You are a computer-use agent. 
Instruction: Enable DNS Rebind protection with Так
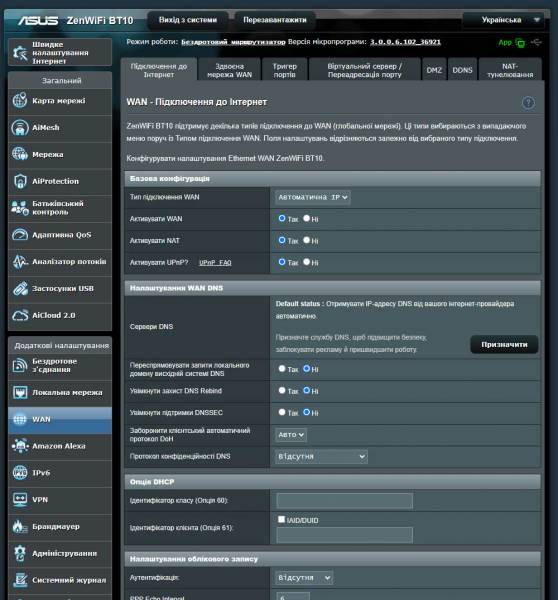(282, 391)
